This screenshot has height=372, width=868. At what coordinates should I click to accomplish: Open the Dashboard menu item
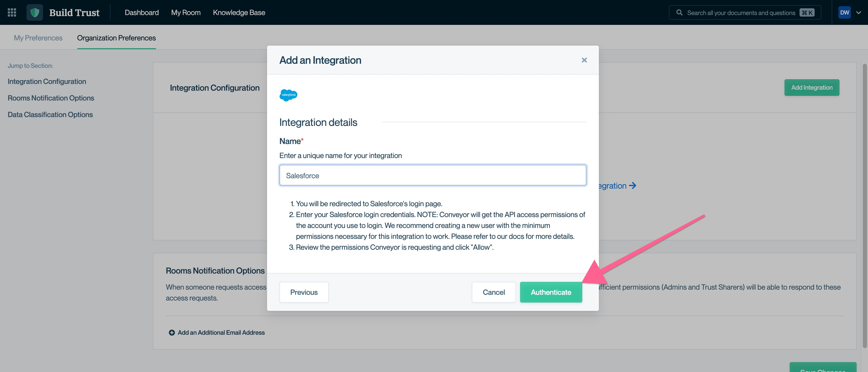pos(142,12)
